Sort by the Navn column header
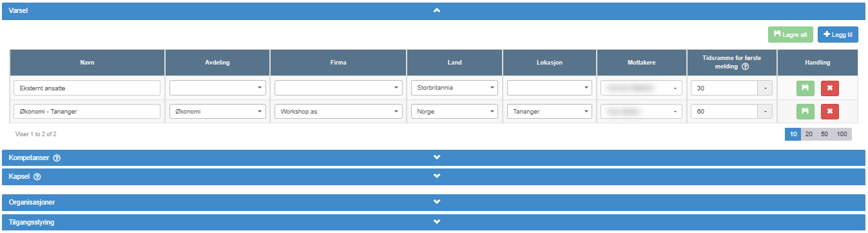Viewport: 868px width, 233px height. (88, 63)
